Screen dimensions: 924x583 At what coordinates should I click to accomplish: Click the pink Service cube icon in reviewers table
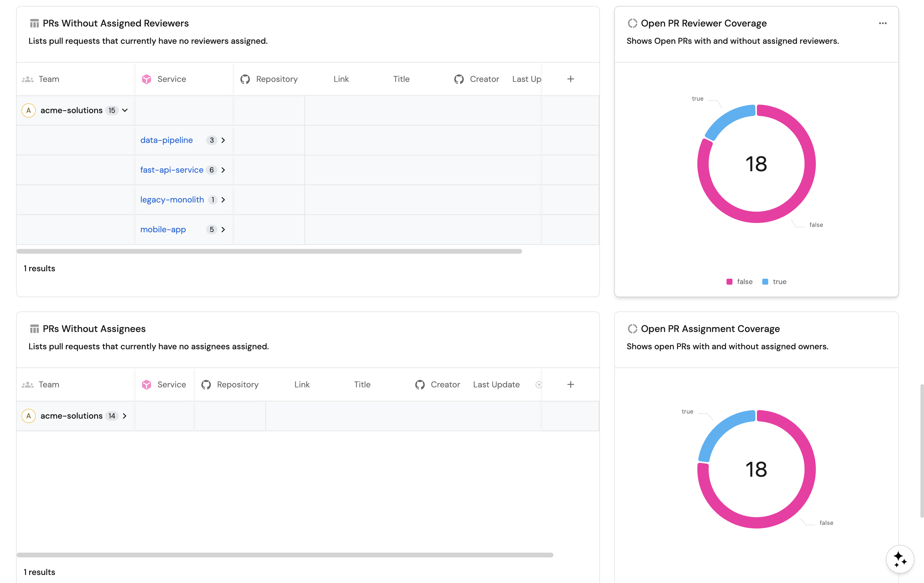[x=147, y=79]
